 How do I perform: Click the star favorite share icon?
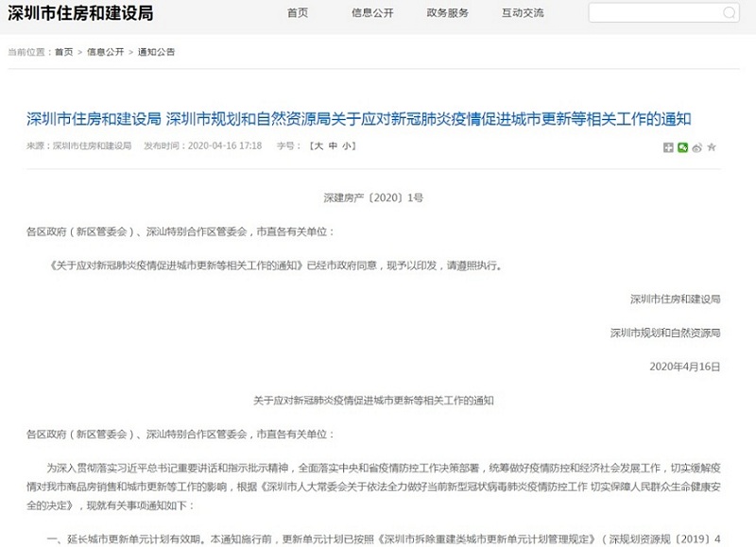(712, 147)
